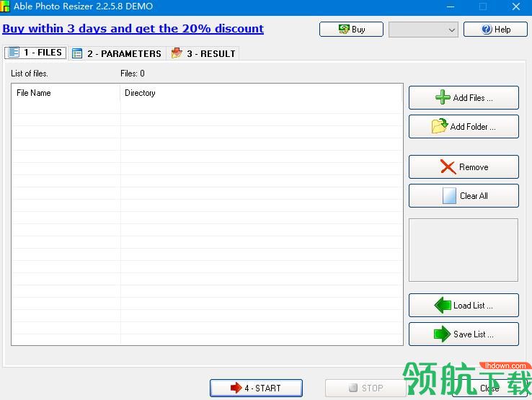Viewport: 532px width, 400px height.
Task: Go to the 3 - RESULT tab
Action: coord(203,53)
